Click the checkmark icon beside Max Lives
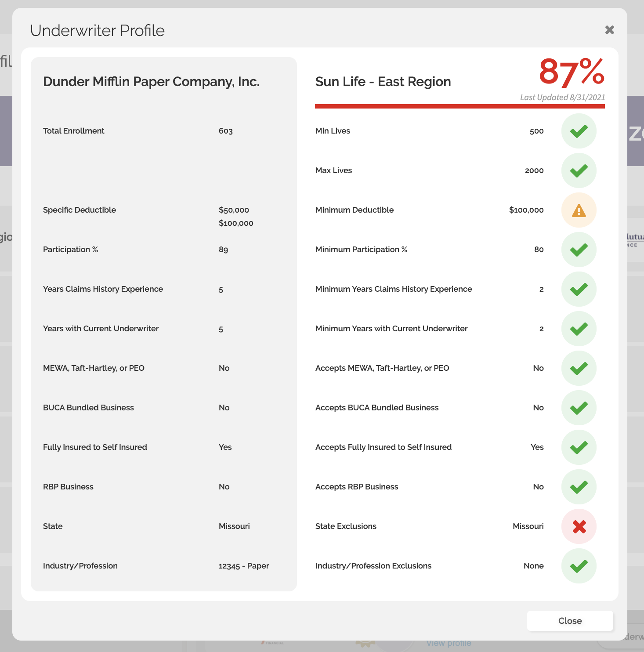644x652 pixels. point(579,170)
